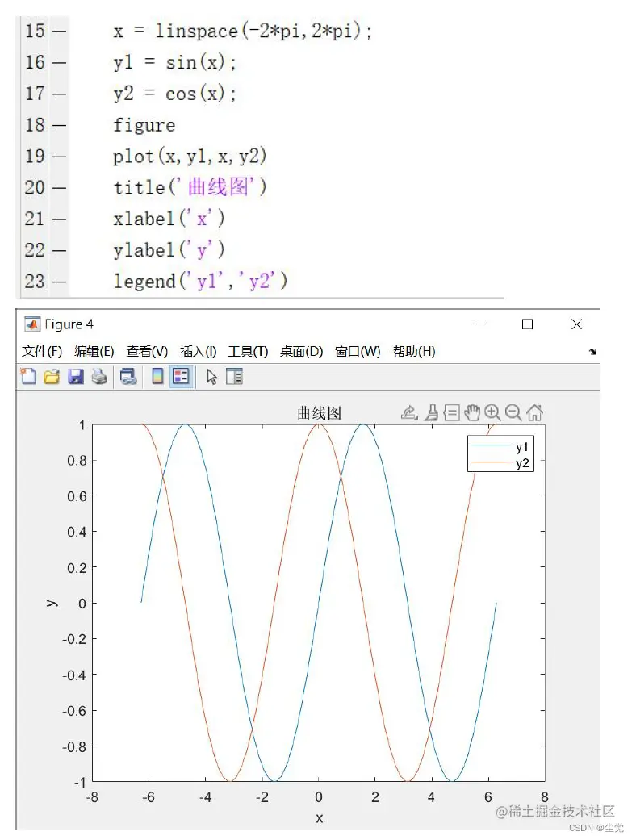Click the legend('y1','y2') code line
This screenshot has height=840, width=636.
click(200, 281)
